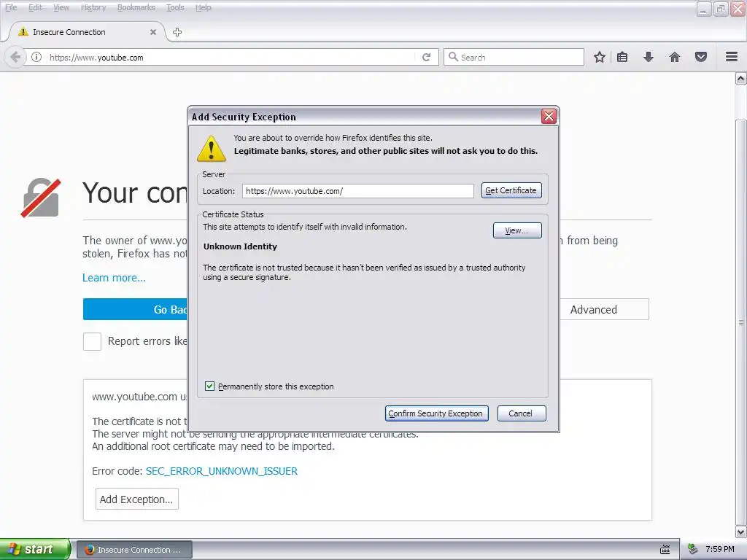
Task: Click View... to inspect the certificate
Action: point(517,230)
